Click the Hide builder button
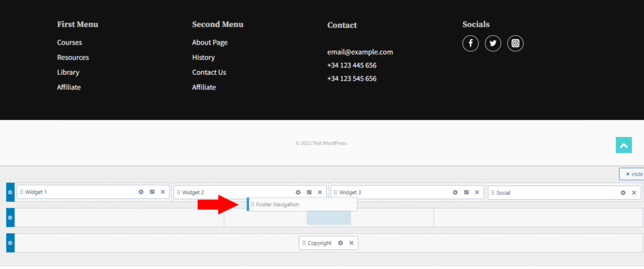Viewport: 644px width, 269px height. 631,173
